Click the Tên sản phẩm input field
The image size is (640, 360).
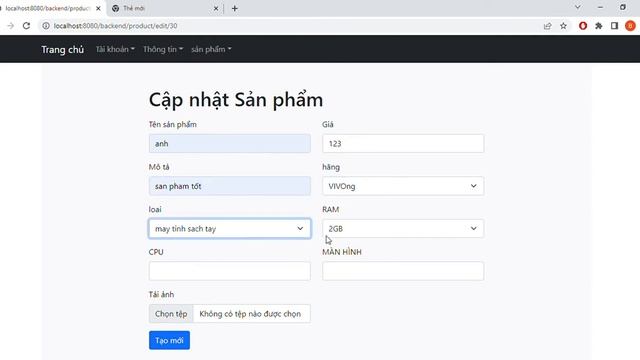coord(229,144)
